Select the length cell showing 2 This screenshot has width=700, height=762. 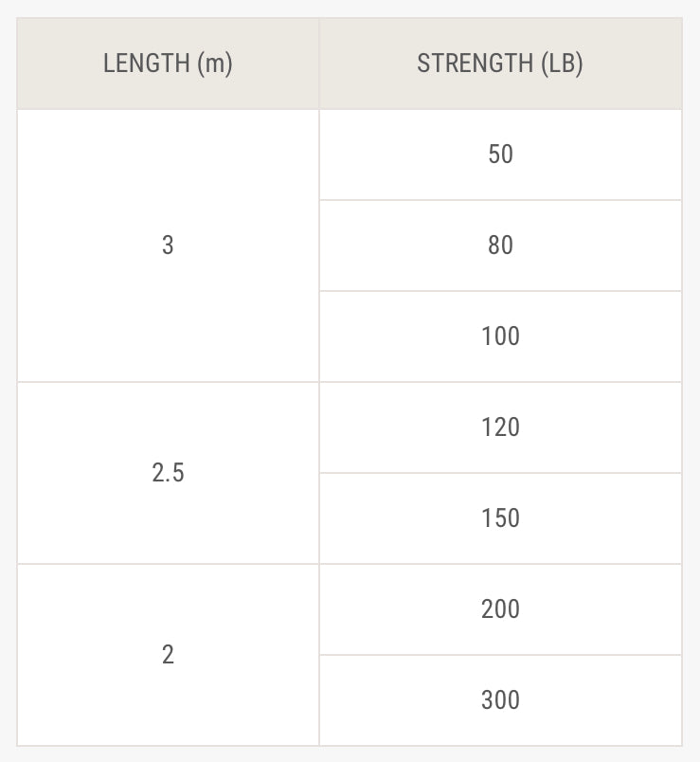168,655
